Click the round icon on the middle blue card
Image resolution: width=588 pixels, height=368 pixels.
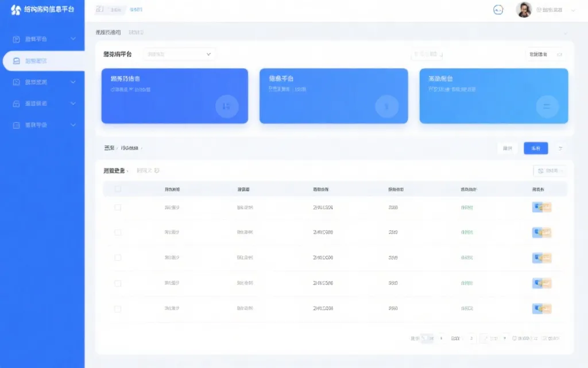pyautogui.click(x=386, y=106)
